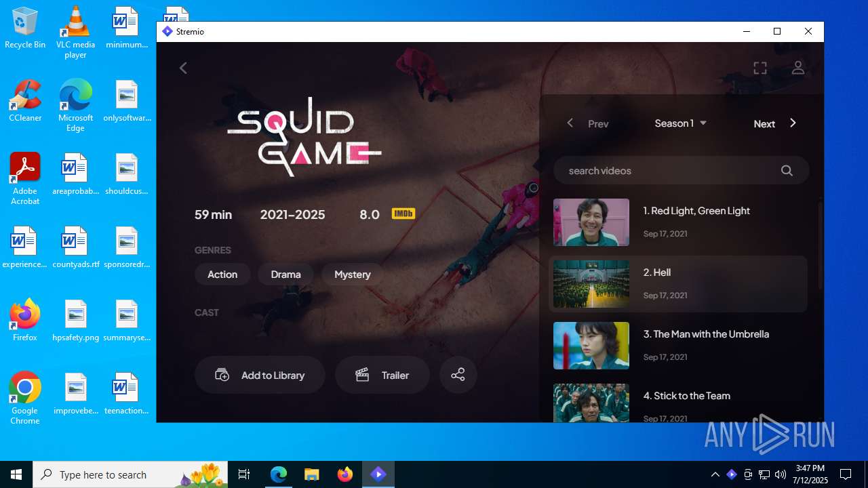Open episode 2. Hell
Screen dimensions: 868x488
(x=678, y=284)
